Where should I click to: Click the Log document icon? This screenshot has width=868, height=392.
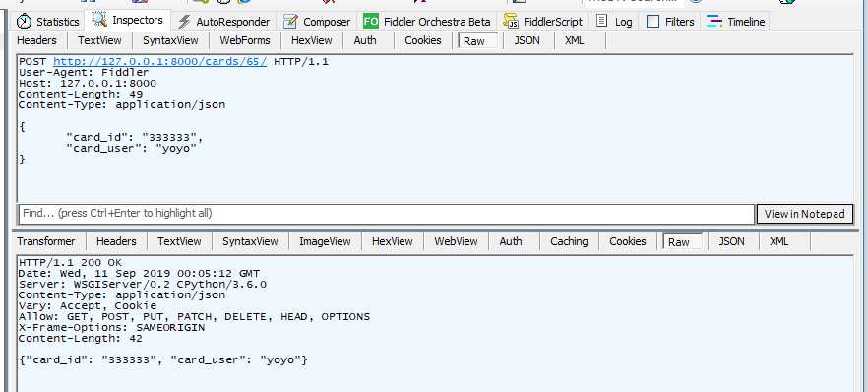coord(601,21)
